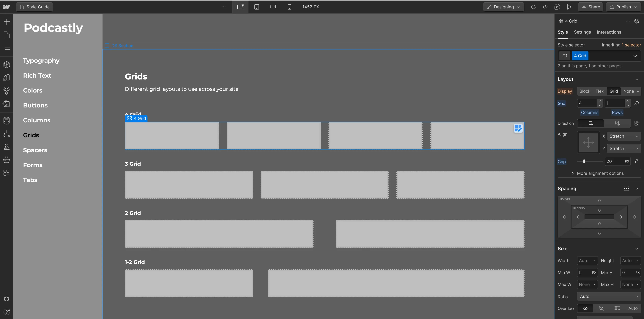Switch to mobile portrait breakpoint
The width and height of the screenshot is (644, 319).
289,7
